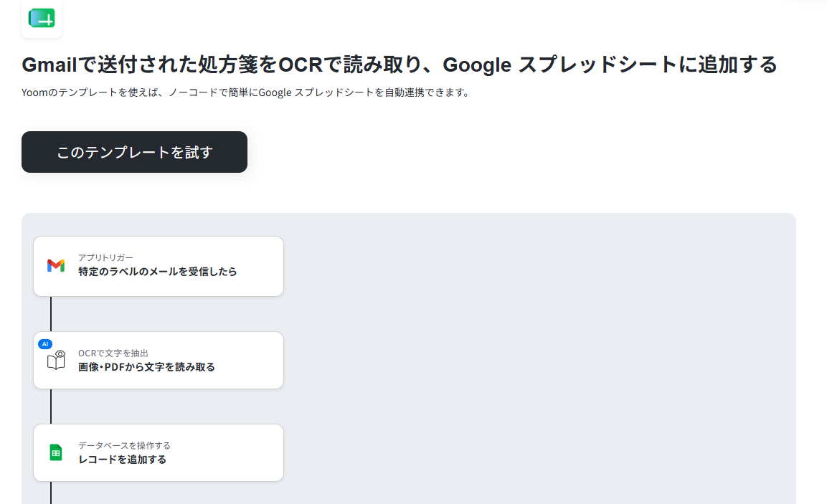Click connector line between Gmail and OCR steps
Screen dimensions: 827x504
tap(51, 314)
